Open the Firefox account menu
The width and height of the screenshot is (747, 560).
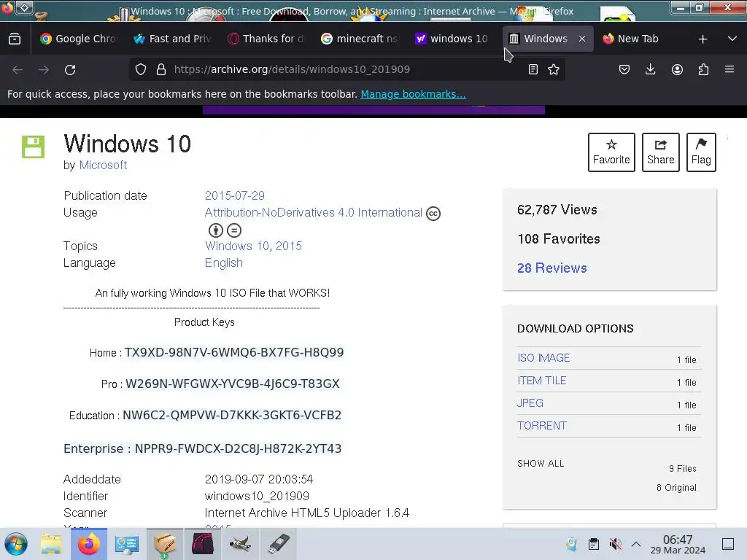click(x=677, y=69)
